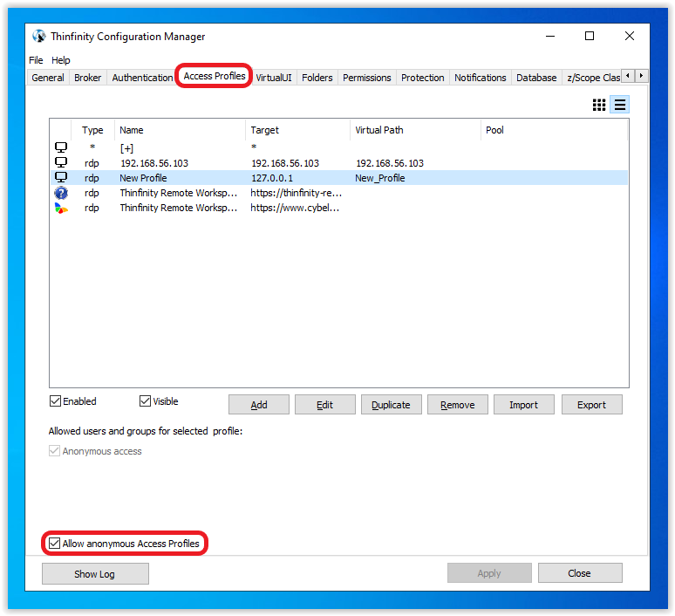Open the Help menu

[61, 60]
